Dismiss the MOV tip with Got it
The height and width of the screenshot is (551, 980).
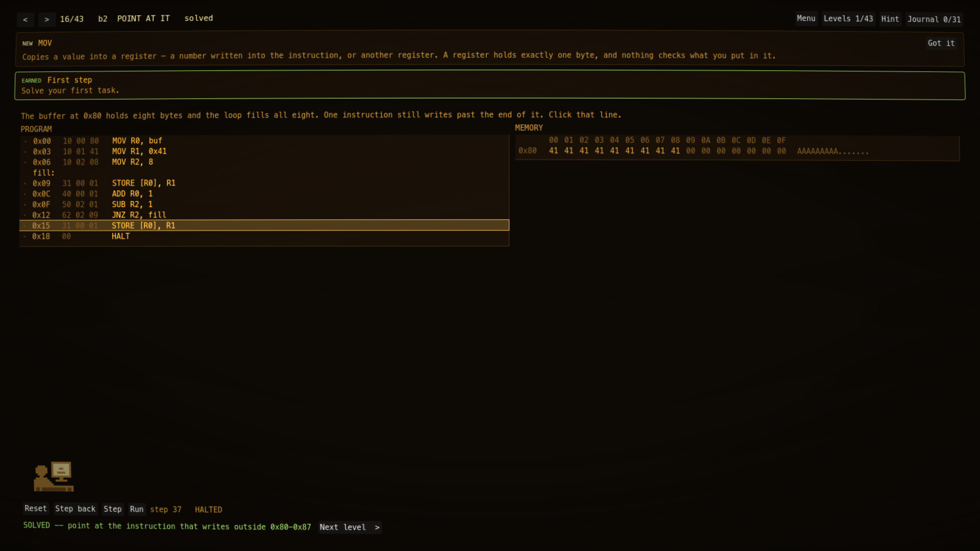941,43
